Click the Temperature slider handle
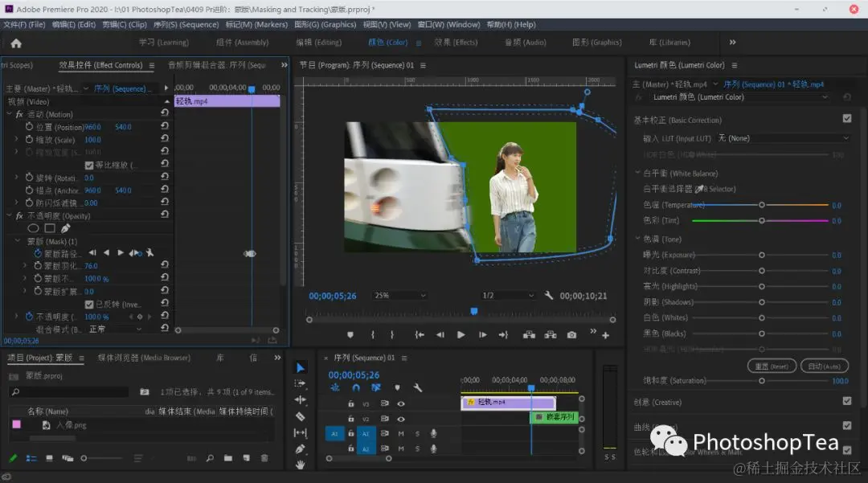The image size is (868, 483). point(761,205)
